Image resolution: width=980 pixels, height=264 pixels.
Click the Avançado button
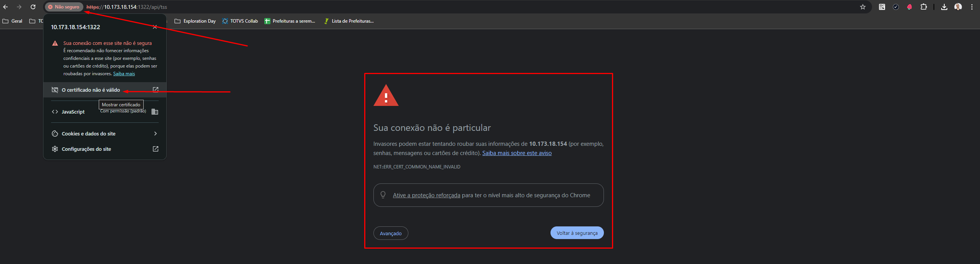point(391,233)
